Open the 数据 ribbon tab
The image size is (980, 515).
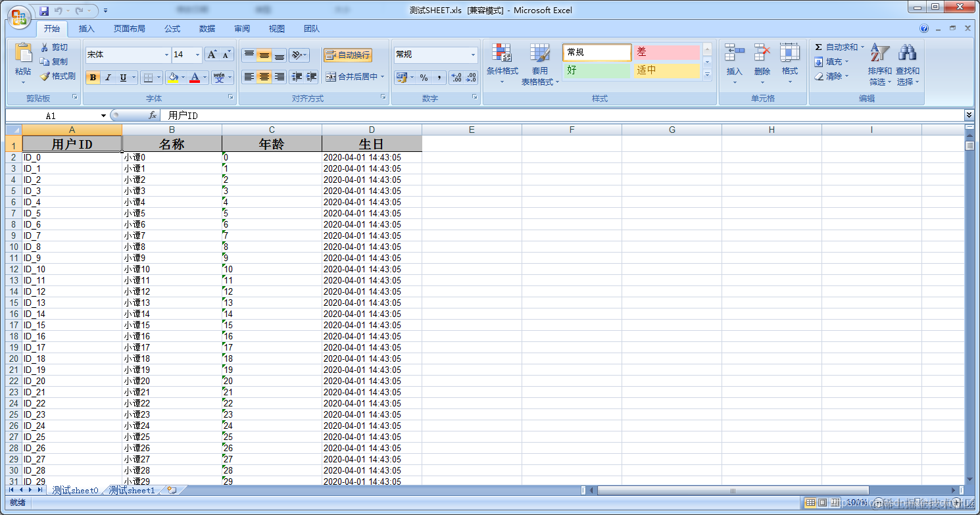(x=207, y=29)
